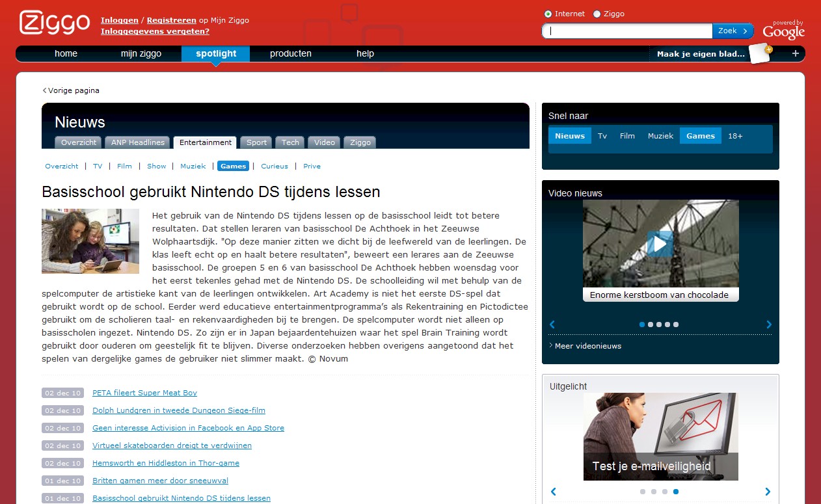
Task: Select the Games subcategory
Action: coord(233,166)
